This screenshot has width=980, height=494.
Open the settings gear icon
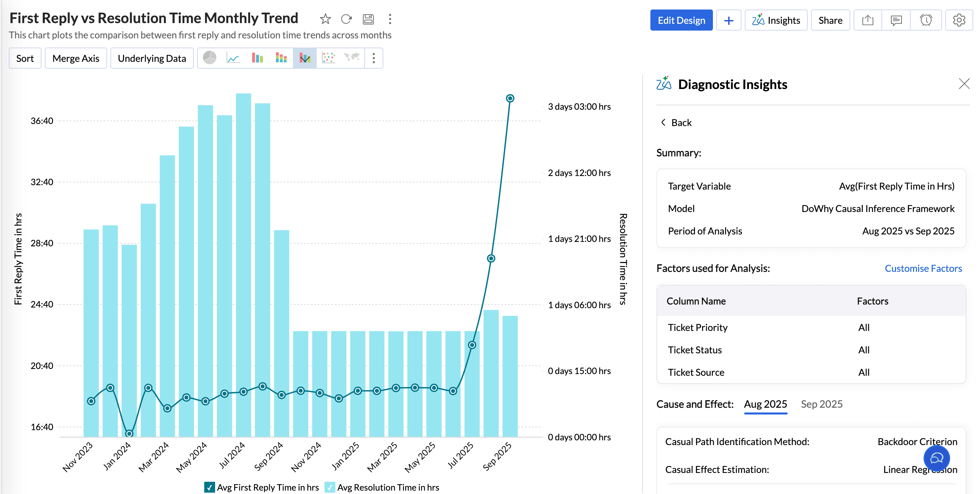pos(959,20)
